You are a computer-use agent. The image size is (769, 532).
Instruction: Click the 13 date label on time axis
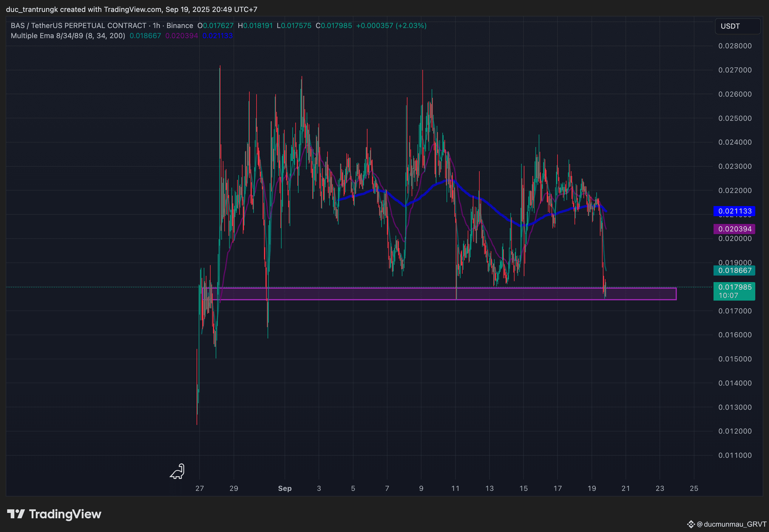pos(489,488)
